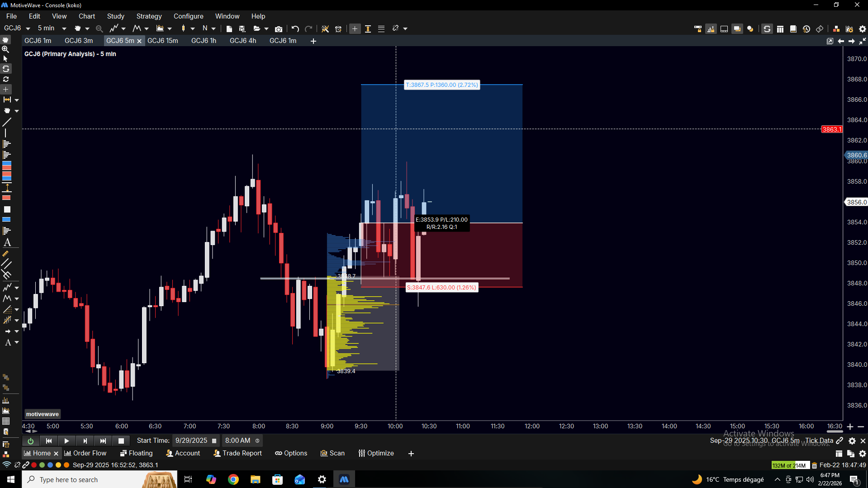
Task: Click the Redo arrow icon
Action: 308,28
